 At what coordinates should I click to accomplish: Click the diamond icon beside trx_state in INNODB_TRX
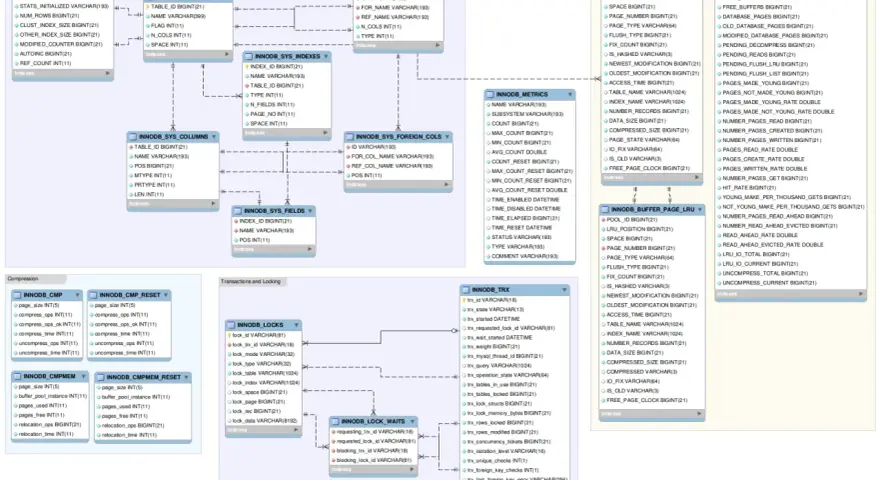point(464,310)
